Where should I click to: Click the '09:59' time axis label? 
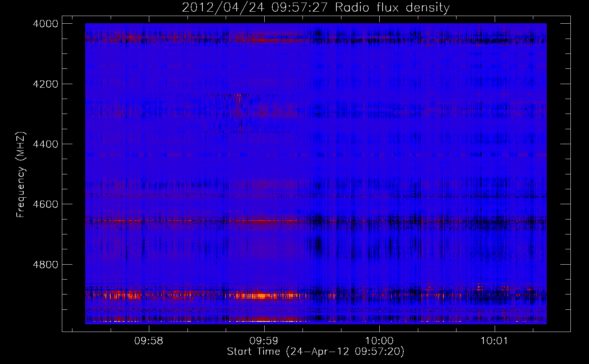pyautogui.click(x=264, y=341)
